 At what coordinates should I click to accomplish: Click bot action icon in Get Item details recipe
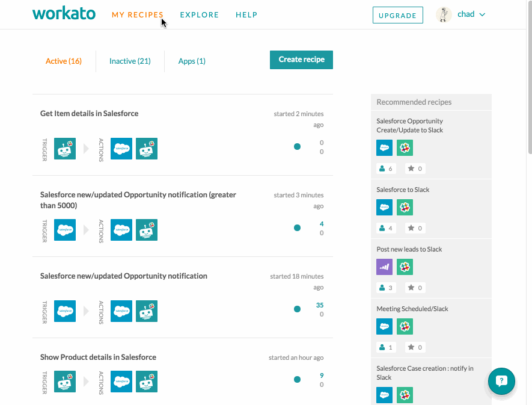(x=147, y=149)
